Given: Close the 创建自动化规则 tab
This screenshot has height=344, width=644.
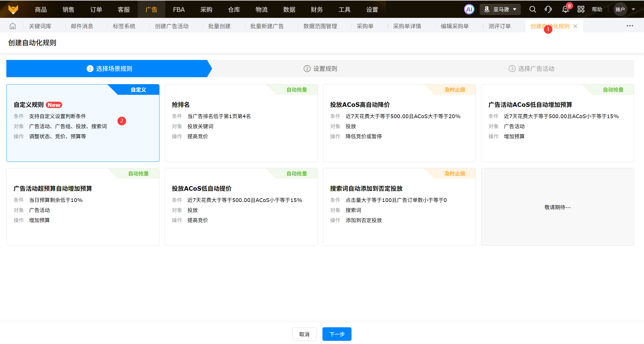Looking at the screenshot, I should (575, 26).
